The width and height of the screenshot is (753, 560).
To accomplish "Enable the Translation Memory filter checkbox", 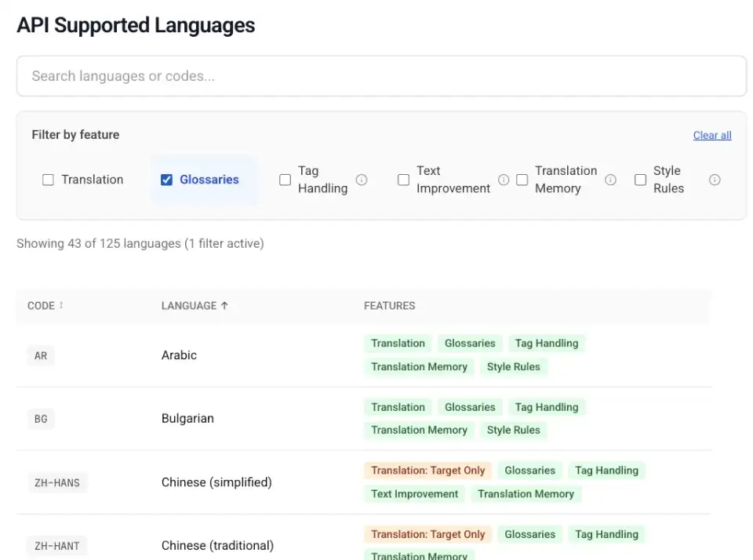I will pos(522,180).
